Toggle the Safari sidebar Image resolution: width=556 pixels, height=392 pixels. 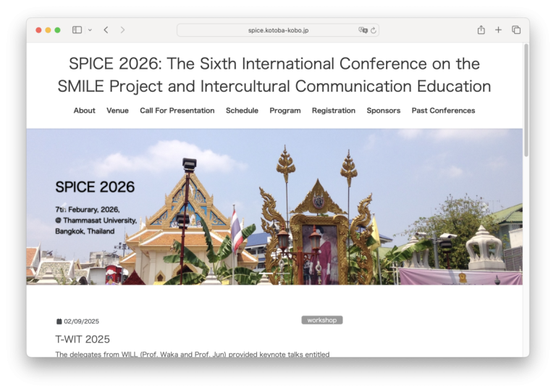(x=77, y=30)
